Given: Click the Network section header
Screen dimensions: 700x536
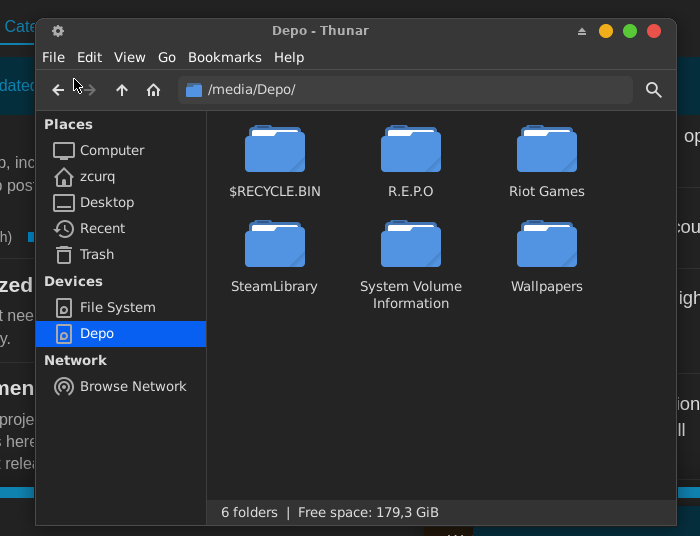Looking at the screenshot, I should (x=75, y=361).
